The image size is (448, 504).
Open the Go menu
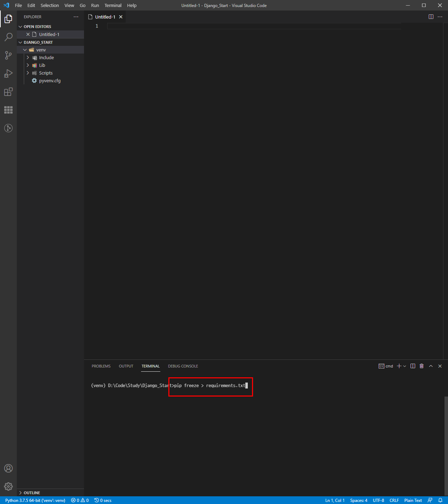click(x=83, y=5)
